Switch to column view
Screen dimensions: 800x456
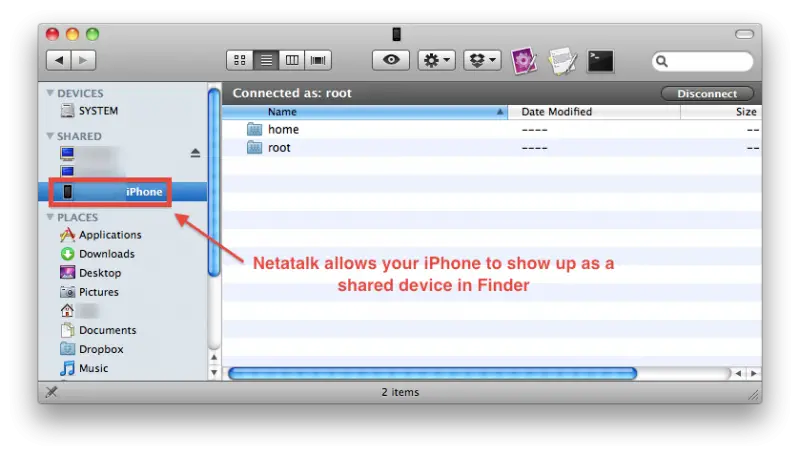292,60
